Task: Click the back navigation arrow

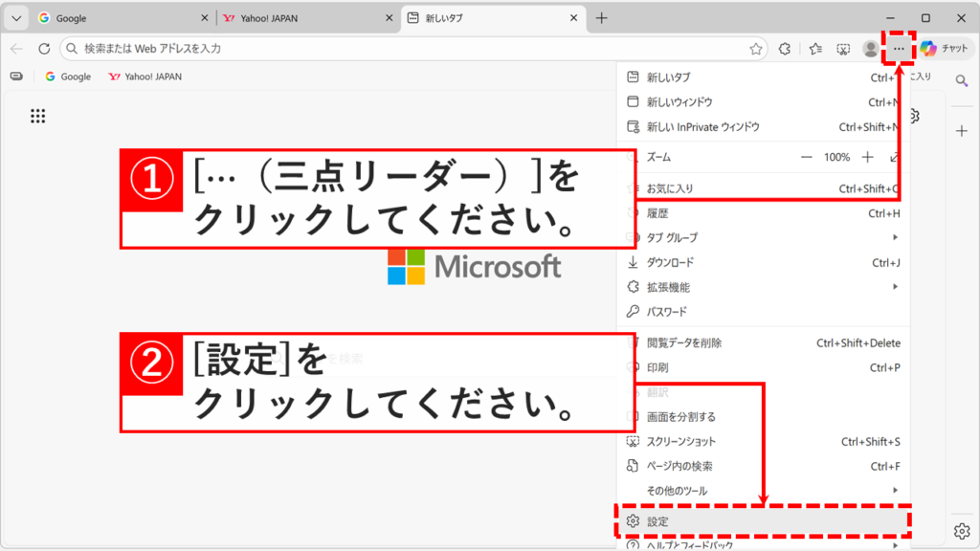Action: point(16,46)
